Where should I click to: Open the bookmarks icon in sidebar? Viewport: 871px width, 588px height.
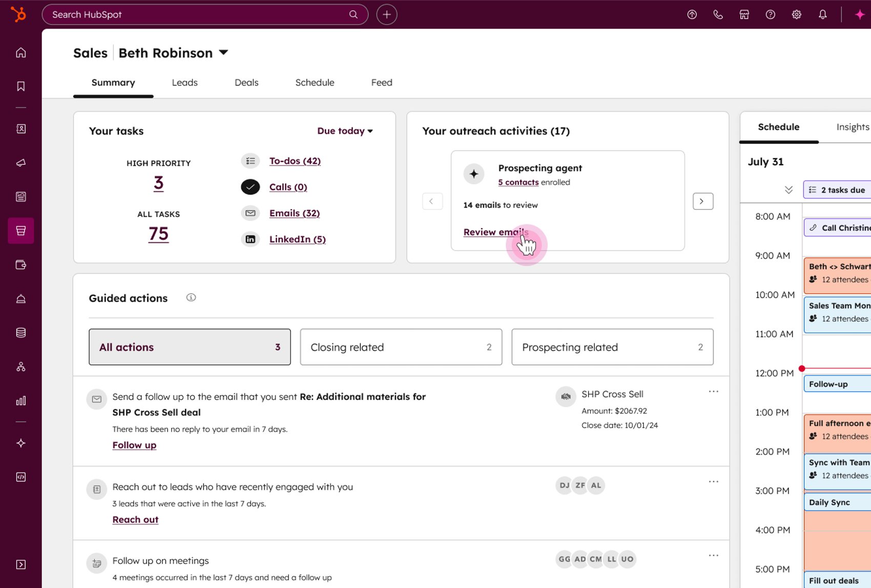point(21,86)
